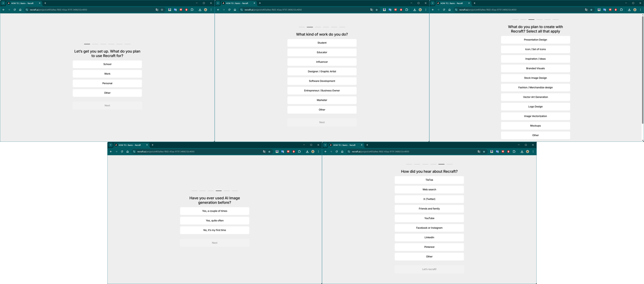
Task: Click scrollbar in the 'plan to create' window
Action: [643, 70]
